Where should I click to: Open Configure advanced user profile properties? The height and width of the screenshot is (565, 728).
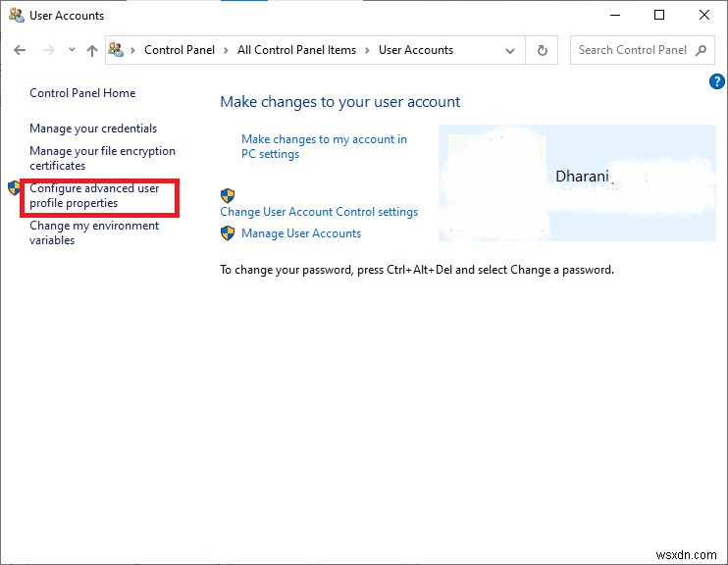[x=94, y=195]
